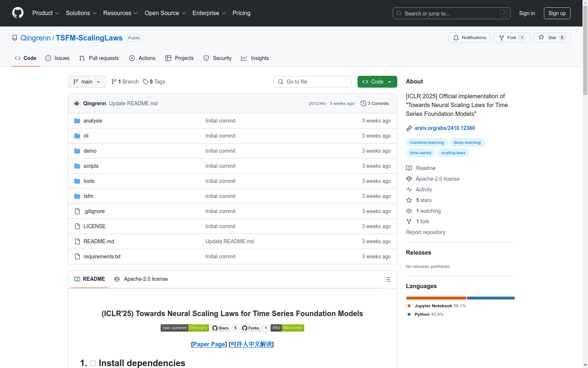Open the scripts folder icon
Image resolution: width=588 pixels, height=368 pixels.
coord(77,166)
